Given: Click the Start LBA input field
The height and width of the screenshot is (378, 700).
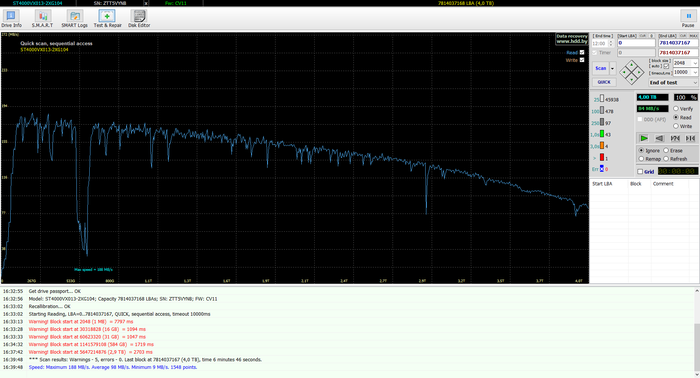Looking at the screenshot, I should tap(636, 43).
